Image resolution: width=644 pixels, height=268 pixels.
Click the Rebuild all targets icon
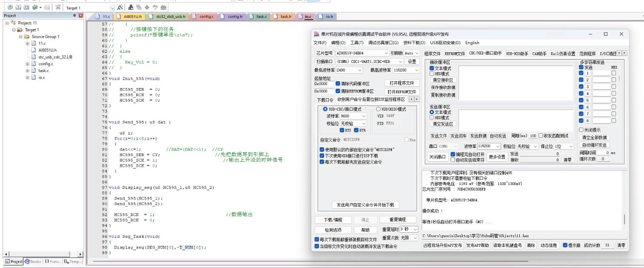tap(26, 8)
